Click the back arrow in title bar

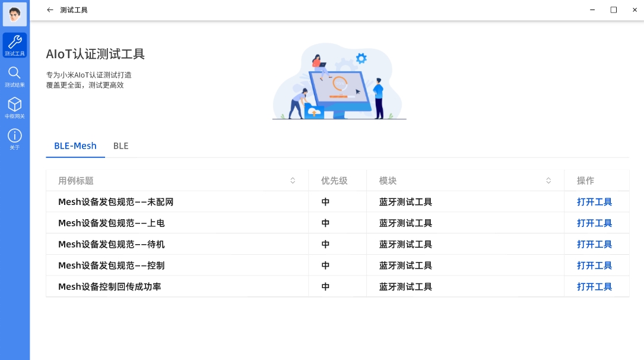(x=50, y=10)
